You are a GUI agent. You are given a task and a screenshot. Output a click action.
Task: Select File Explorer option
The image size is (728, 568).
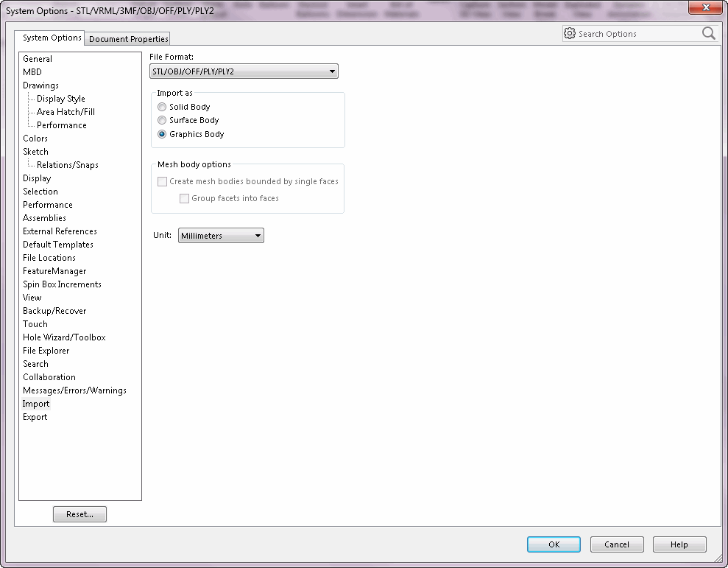[46, 351]
